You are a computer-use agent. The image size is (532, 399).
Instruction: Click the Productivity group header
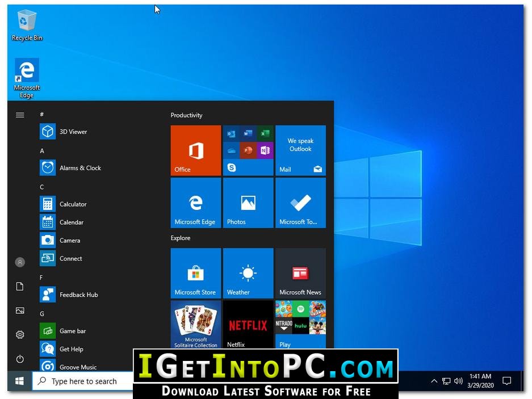[x=186, y=115]
